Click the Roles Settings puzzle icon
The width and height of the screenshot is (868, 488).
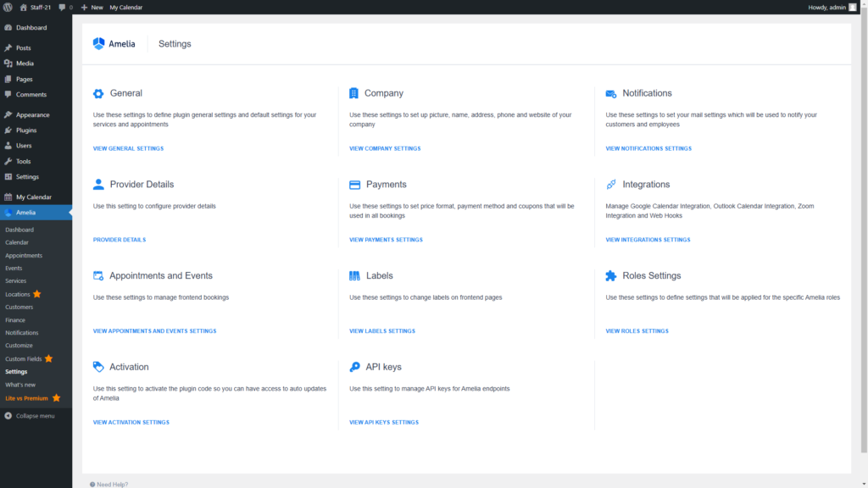click(611, 275)
